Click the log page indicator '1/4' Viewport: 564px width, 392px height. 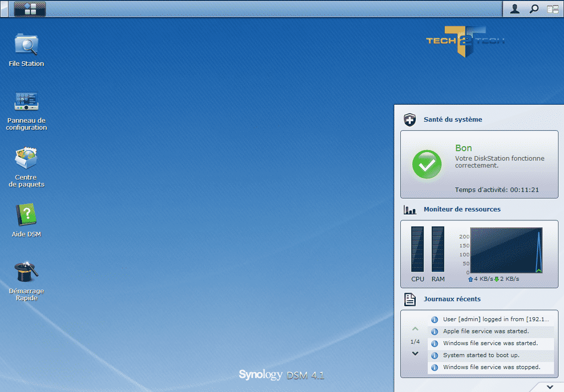[x=415, y=342]
